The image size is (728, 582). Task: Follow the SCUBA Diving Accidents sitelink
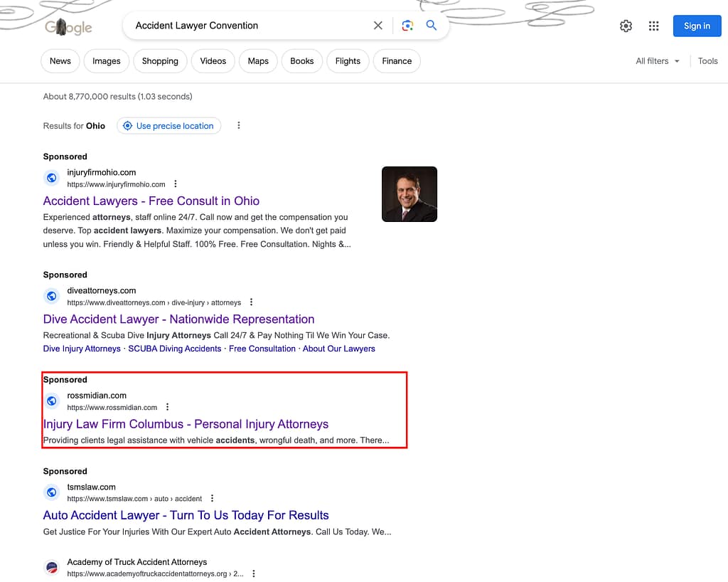175,349
